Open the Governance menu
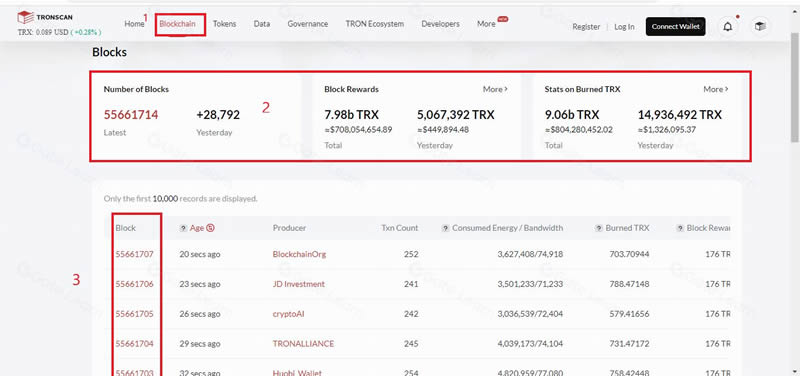Viewport: 800px width, 376px height. [x=308, y=24]
